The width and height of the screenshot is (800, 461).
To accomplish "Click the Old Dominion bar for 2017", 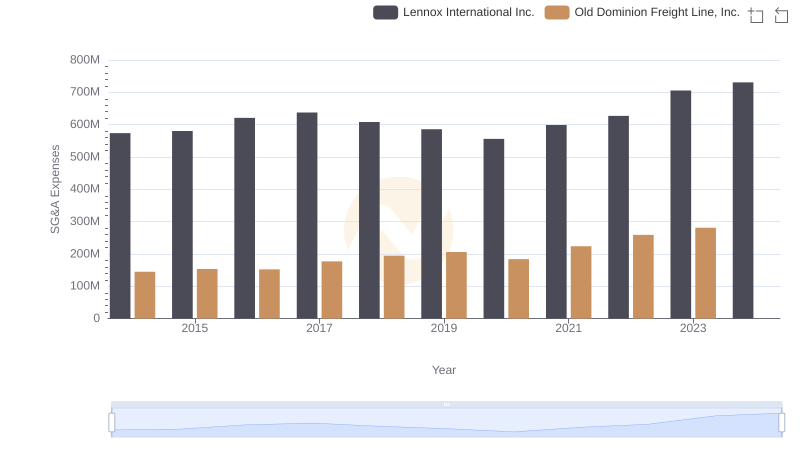I will click(x=332, y=290).
